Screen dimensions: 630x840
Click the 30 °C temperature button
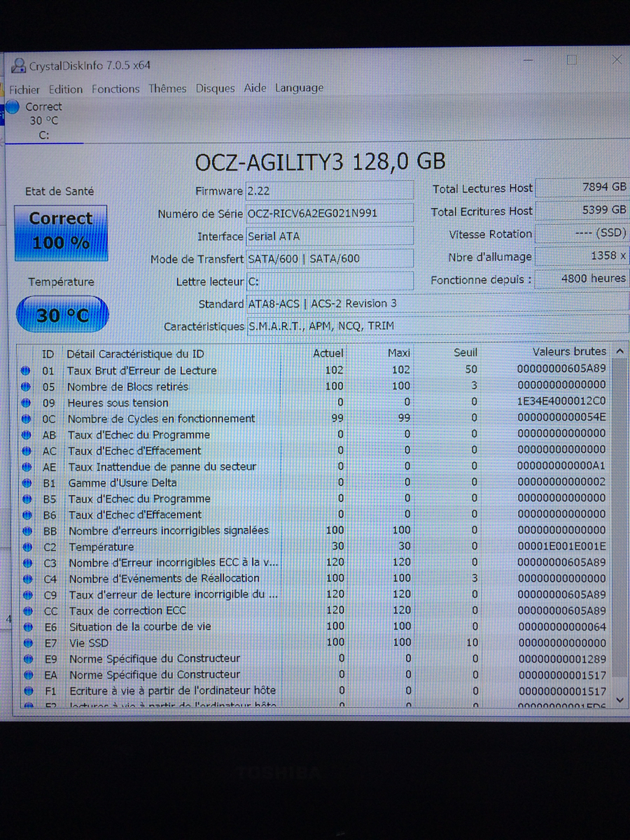pos(62,314)
